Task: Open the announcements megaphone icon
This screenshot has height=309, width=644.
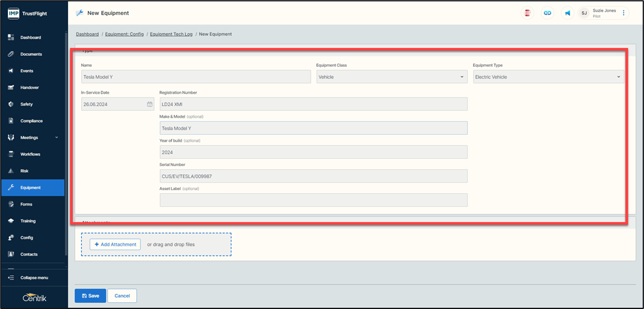Action: point(567,13)
